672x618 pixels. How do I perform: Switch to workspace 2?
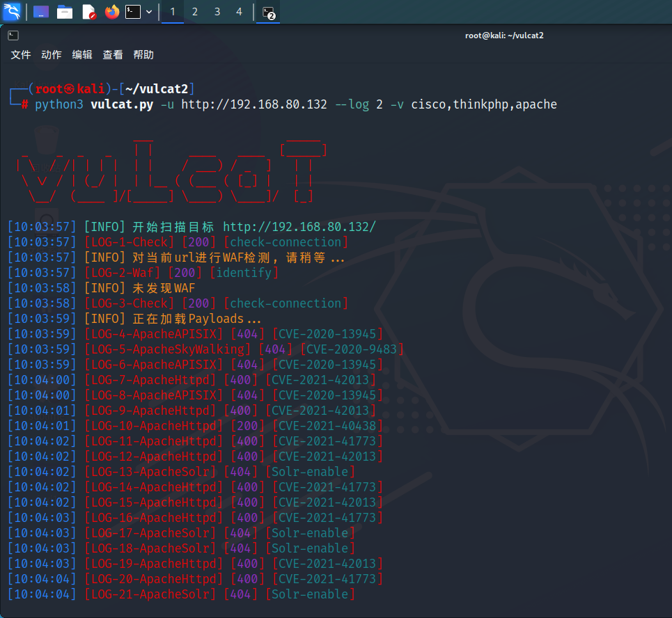pyautogui.click(x=195, y=12)
